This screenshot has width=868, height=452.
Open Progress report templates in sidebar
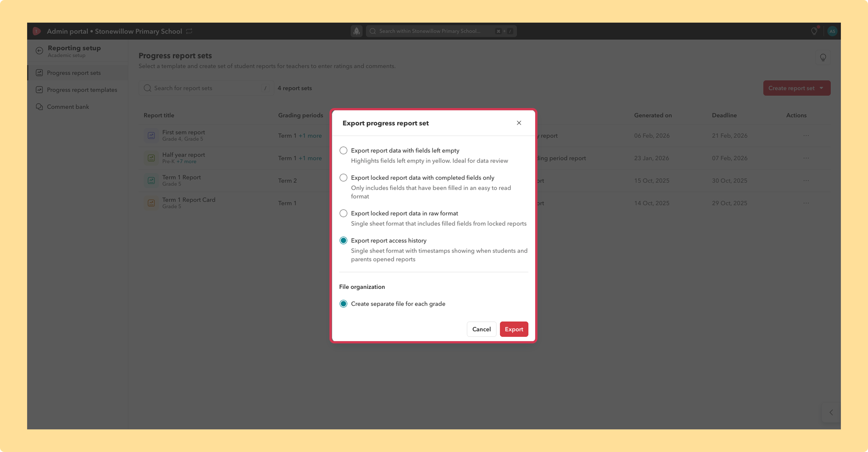(x=78, y=90)
